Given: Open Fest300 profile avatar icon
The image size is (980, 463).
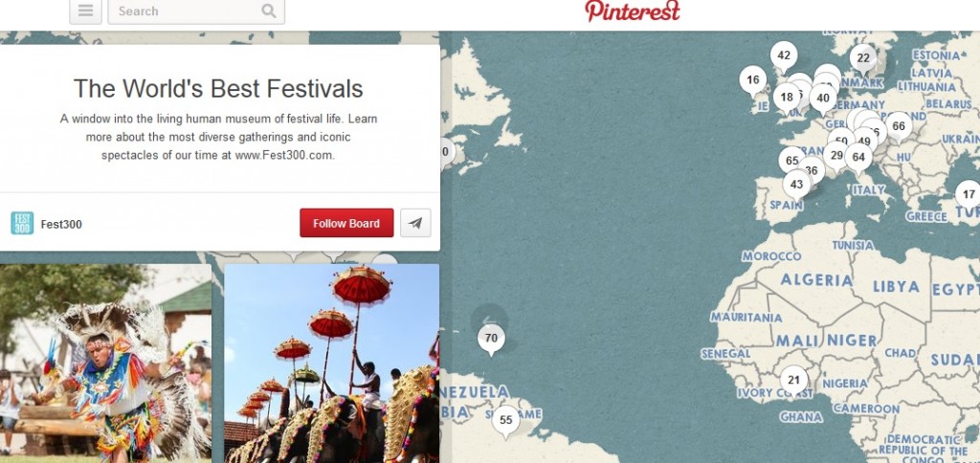Looking at the screenshot, I should (23, 223).
